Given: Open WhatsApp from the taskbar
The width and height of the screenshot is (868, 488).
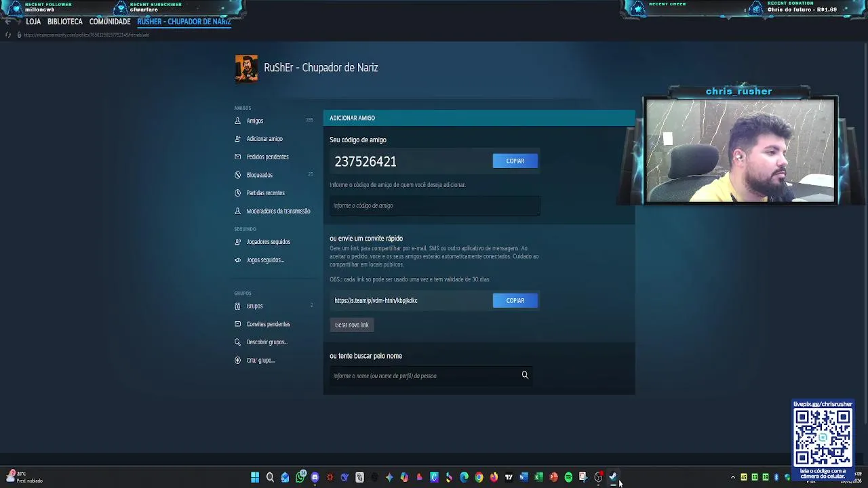Looking at the screenshot, I should tap(300, 477).
